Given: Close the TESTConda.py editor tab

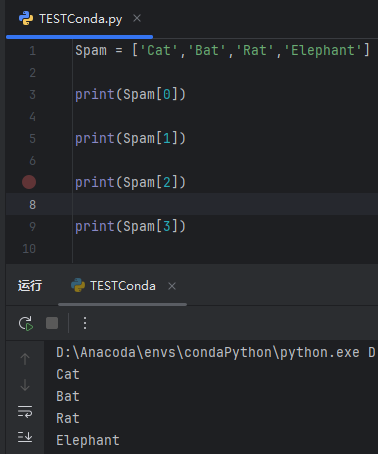Looking at the screenshot, I should (137, 18).
